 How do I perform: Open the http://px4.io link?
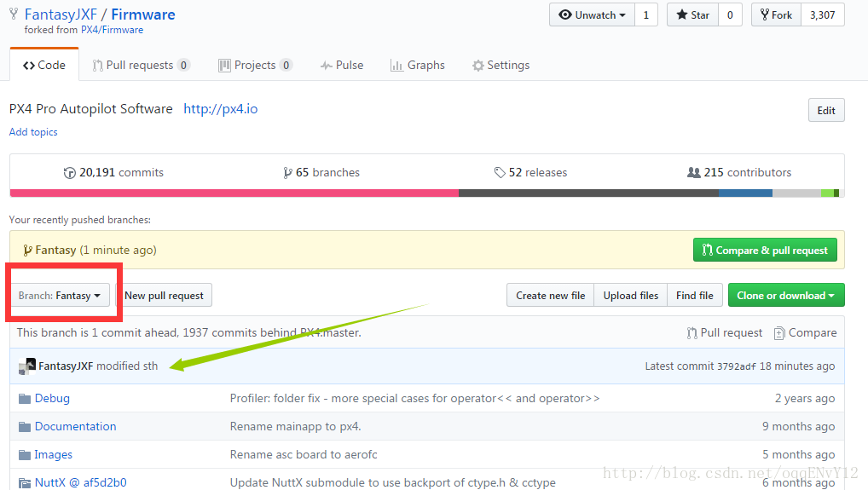220,109
